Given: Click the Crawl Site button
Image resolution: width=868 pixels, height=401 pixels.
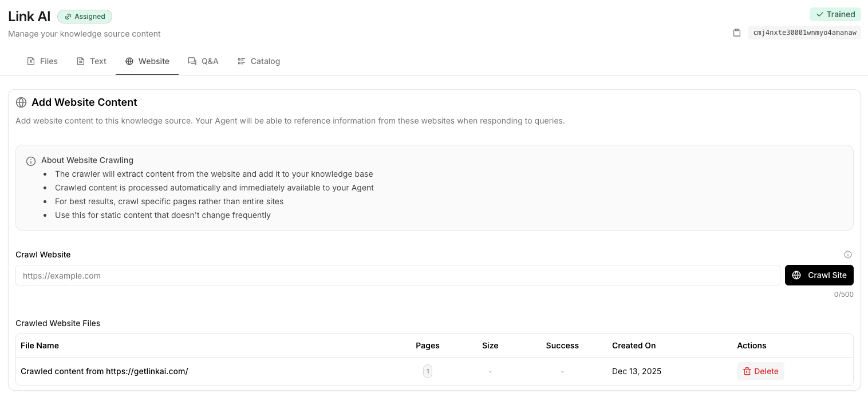Looking at the screenshot, I should [x=819, y=275].
